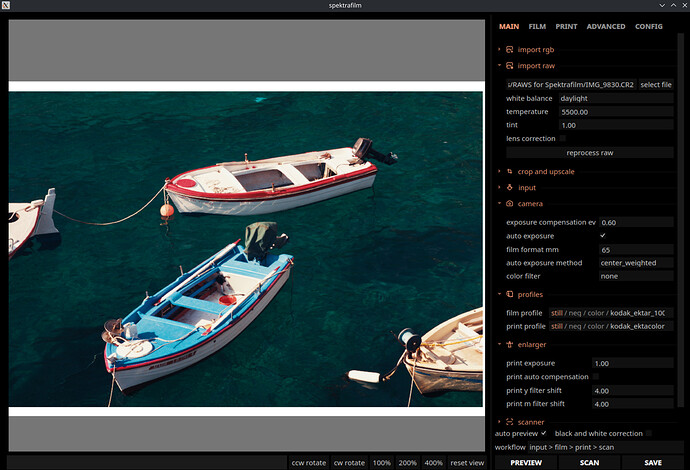This screenshot has height=470, width=690.
Task: Open the white balance dropdown
Action: pyautogui.click(x=616, y=98)
